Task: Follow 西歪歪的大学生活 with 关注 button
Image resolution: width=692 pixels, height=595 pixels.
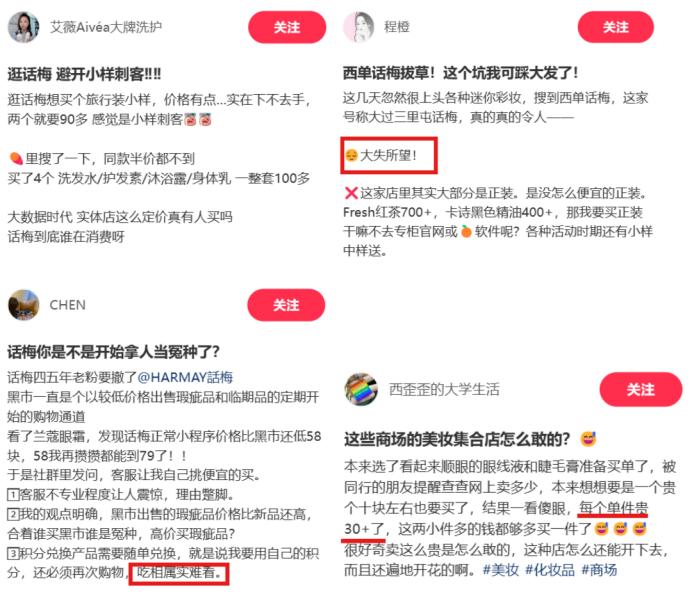Action: pyautogui.click(x=640, y=389)
